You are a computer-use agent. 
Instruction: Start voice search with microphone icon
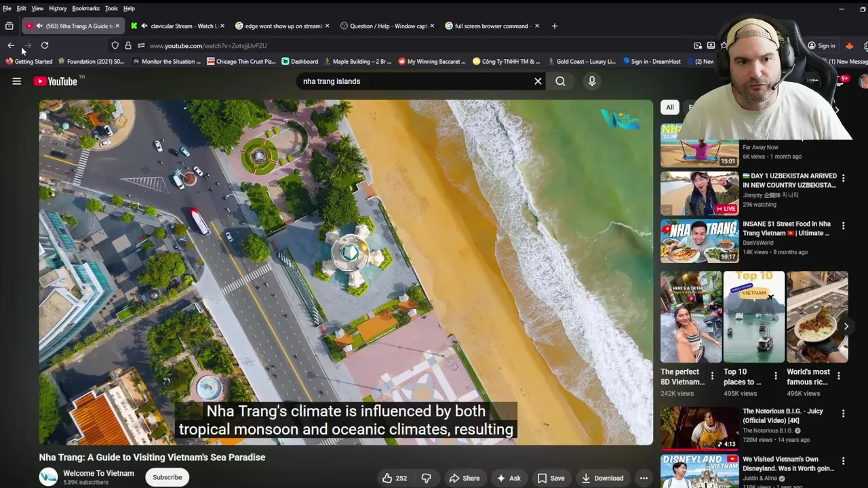coord(592,81)
